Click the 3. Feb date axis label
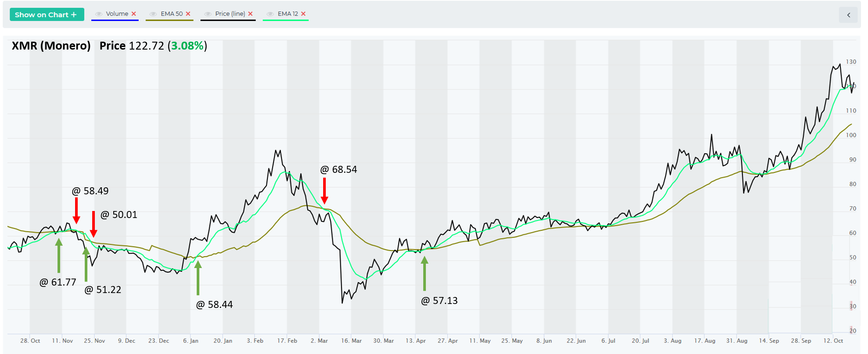This screenshot has height=354, width=868. click(255, 341)
